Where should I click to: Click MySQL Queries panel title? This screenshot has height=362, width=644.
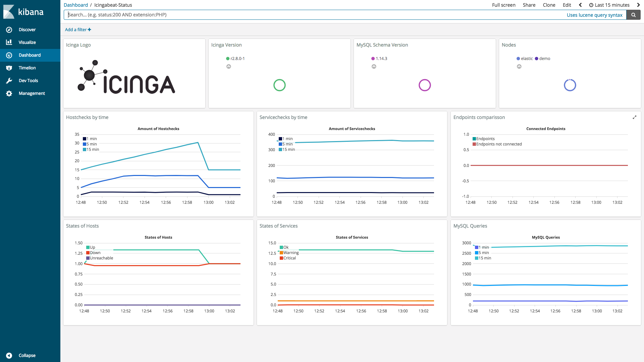pyautogui.click(x=470, y=226)
